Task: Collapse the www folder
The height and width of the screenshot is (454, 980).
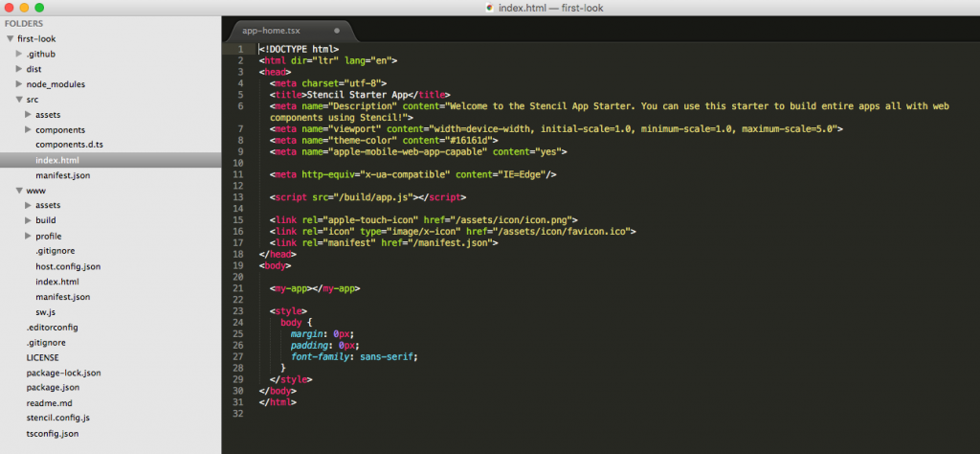Action: tap(18, 191)
